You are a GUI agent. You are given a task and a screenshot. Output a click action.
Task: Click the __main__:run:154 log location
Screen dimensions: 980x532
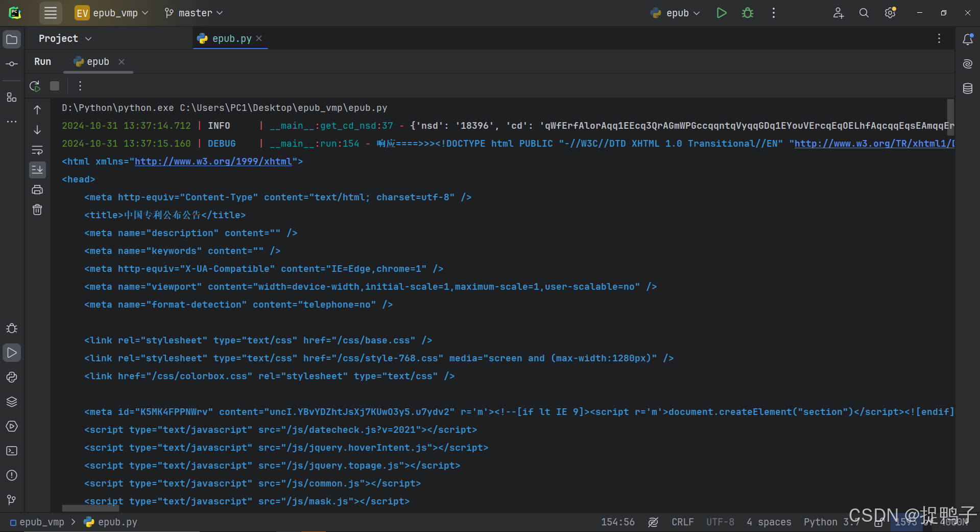(314, 144)
